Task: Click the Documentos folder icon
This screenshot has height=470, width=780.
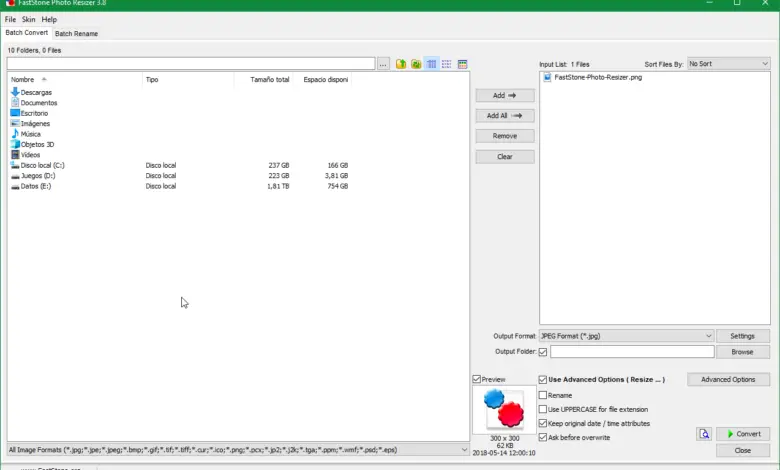Action: [x=15, y=102]
